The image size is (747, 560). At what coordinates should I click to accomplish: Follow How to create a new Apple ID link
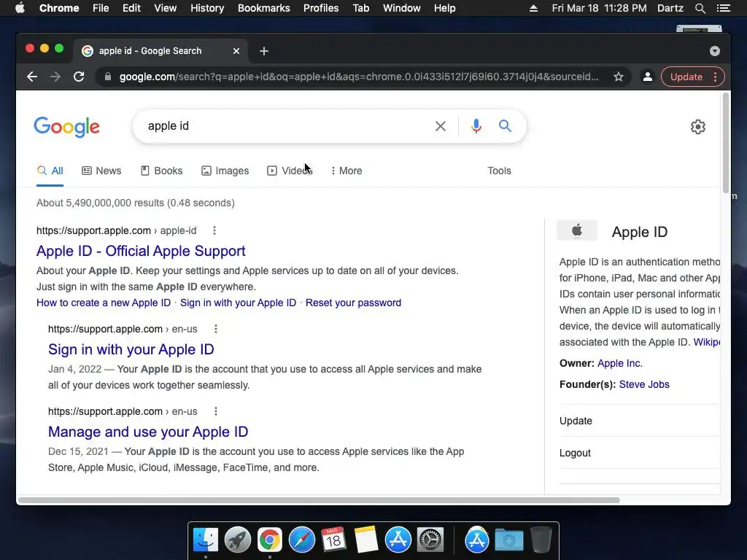pyautogui.click(x=104, y=303)
